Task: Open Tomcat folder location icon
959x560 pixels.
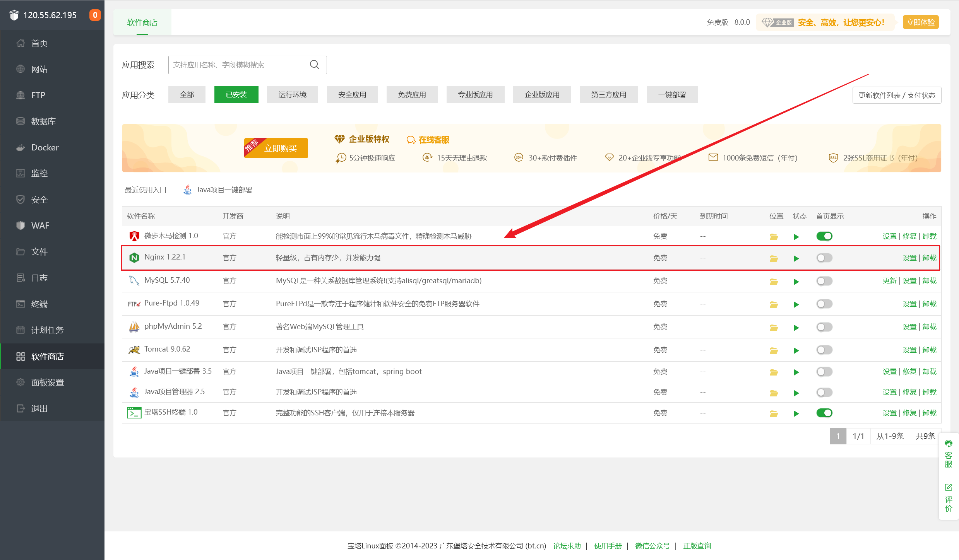Action: pyautogui.click(x=774, y=350)
